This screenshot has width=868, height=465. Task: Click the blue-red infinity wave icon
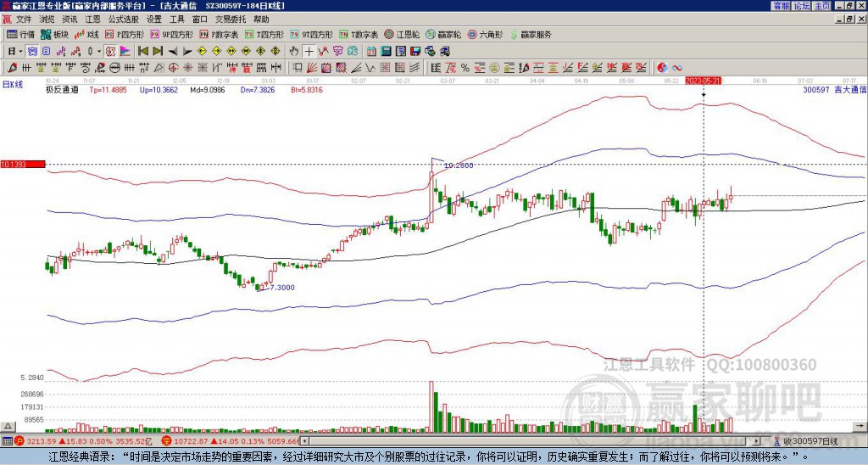click(677, 68)
